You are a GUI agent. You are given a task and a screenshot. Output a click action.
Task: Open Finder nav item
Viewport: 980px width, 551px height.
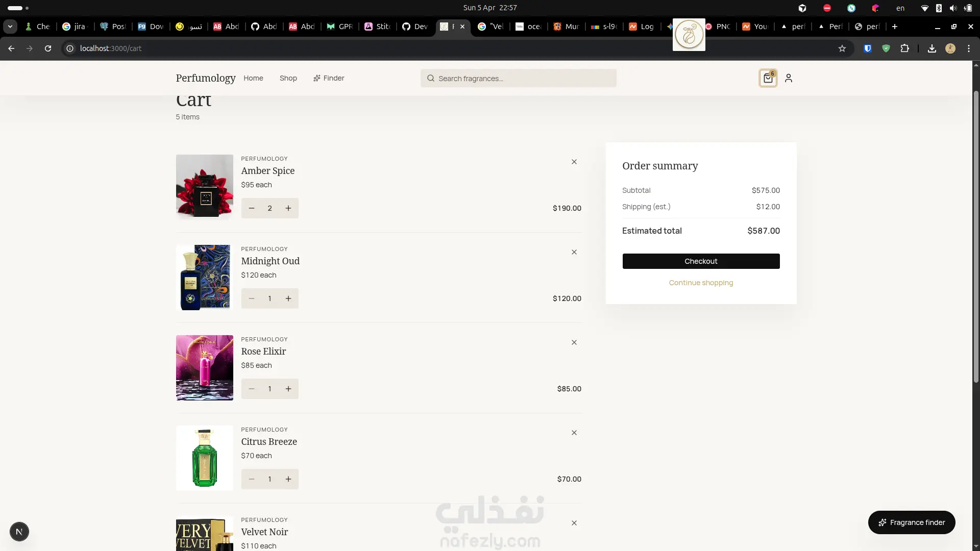click(329, 78)
